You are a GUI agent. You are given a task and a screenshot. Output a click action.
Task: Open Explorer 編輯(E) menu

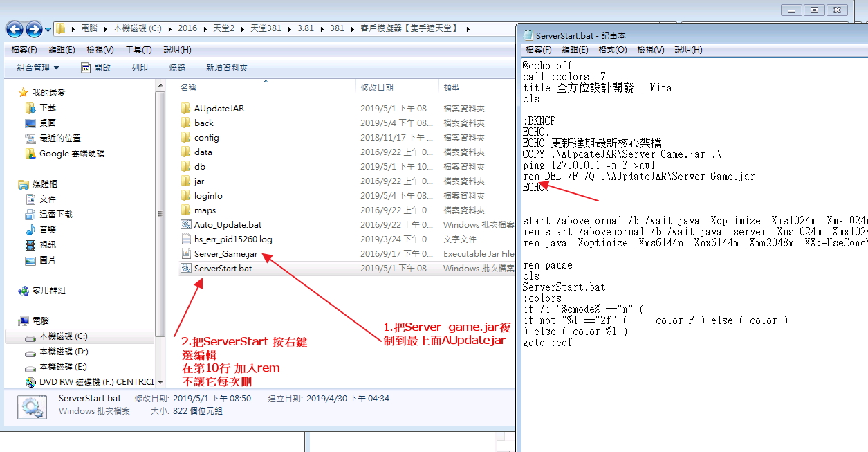(x=62, y=50)
